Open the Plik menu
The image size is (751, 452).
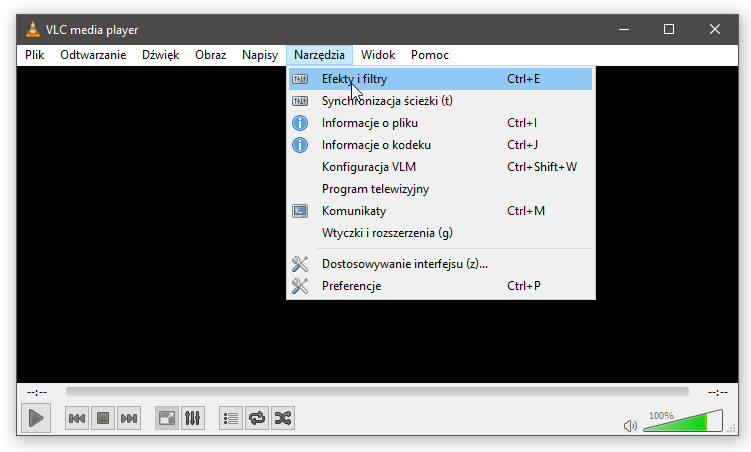34,55
